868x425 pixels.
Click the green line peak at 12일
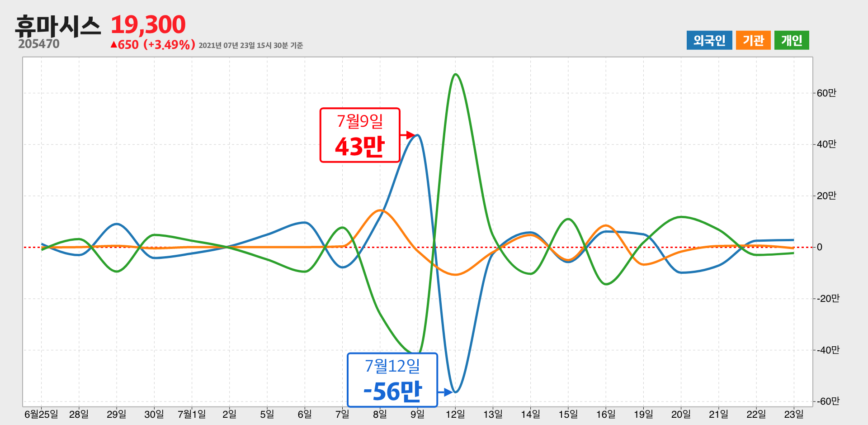click(x=455, y=74)
